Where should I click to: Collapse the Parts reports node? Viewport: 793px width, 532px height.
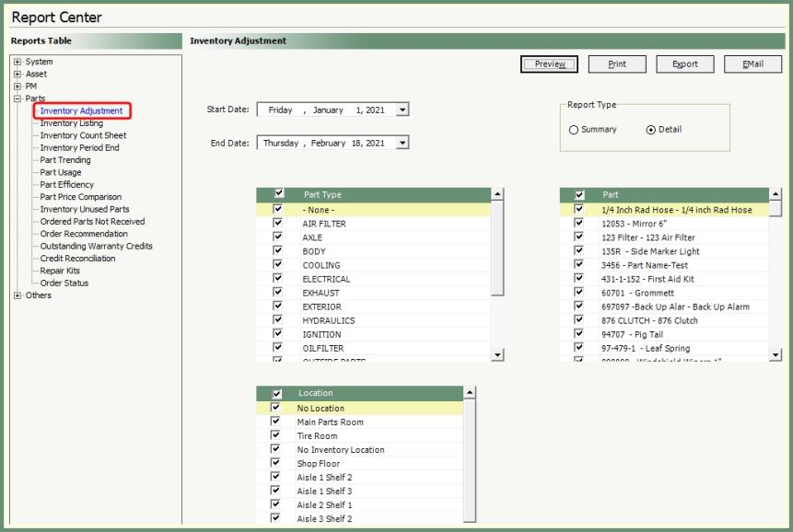click(17, 98)
